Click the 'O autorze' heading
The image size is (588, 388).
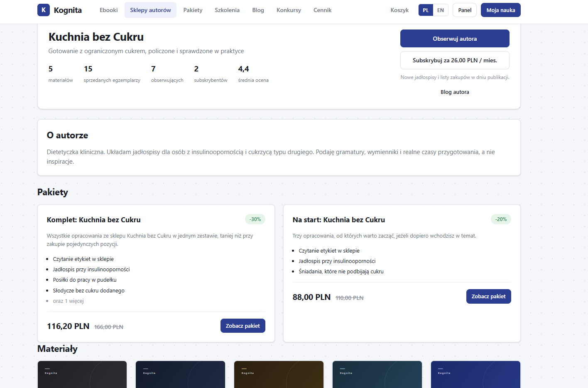click(67, 135)
